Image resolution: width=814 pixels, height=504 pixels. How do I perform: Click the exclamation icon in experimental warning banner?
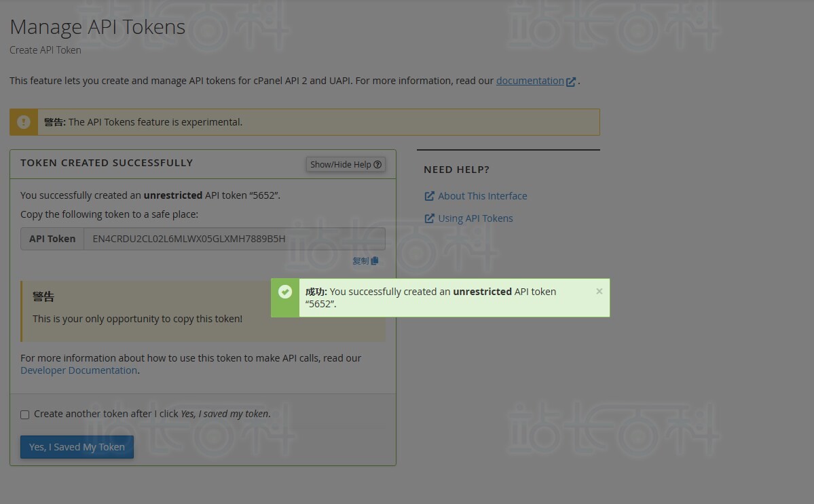click(23, 122)
